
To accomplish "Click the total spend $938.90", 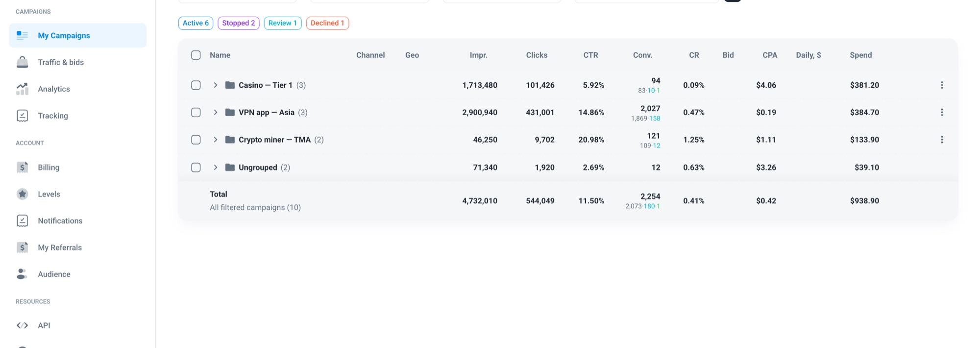I will click(x=864, y=200).
